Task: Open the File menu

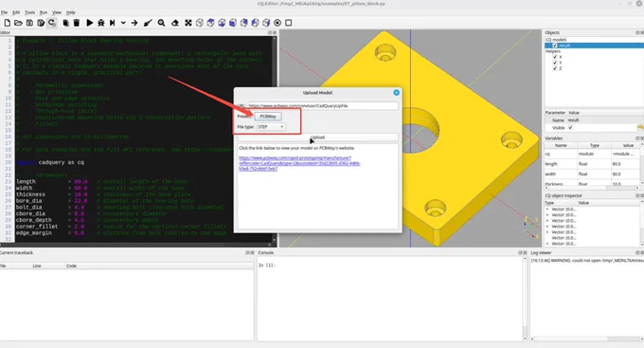Action: point(4,12)
